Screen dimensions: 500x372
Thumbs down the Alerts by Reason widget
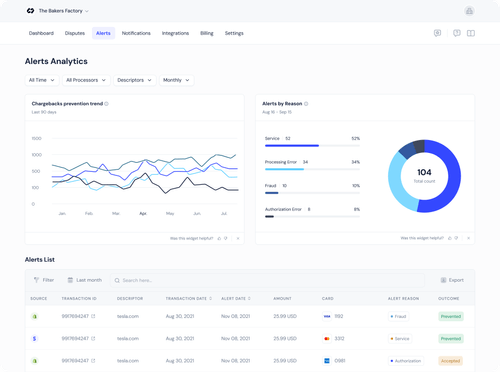(x=456, y=238)
